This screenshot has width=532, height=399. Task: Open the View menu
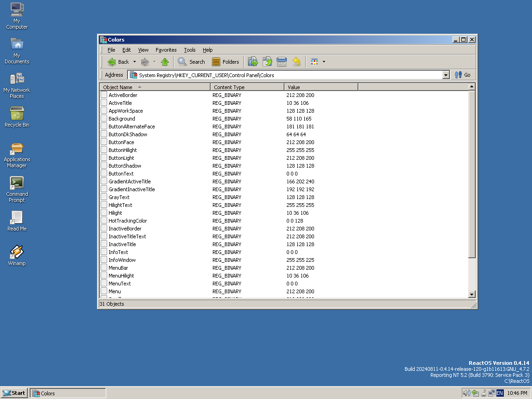(x=143, y=50)
